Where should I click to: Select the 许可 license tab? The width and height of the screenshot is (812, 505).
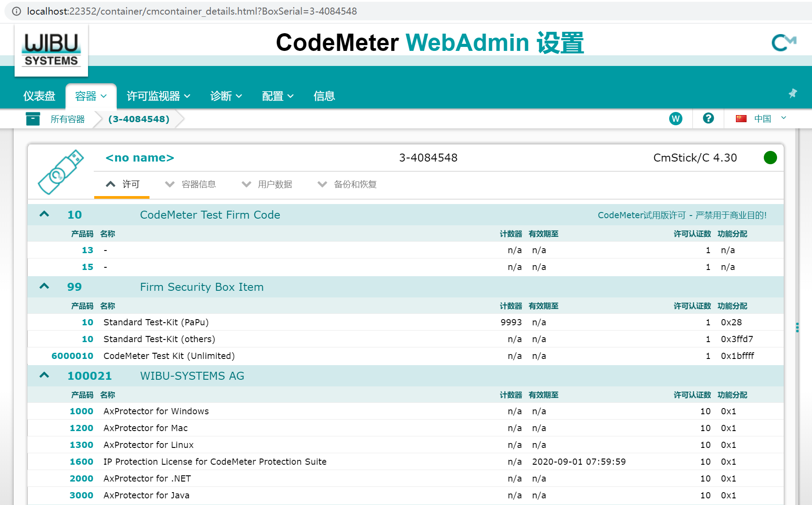122,184
